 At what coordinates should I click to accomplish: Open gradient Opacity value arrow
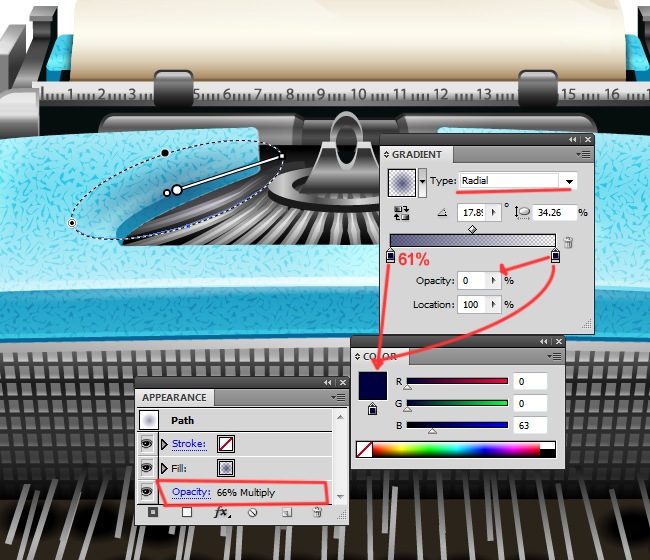pyautogui.click(x=493, y=281)
